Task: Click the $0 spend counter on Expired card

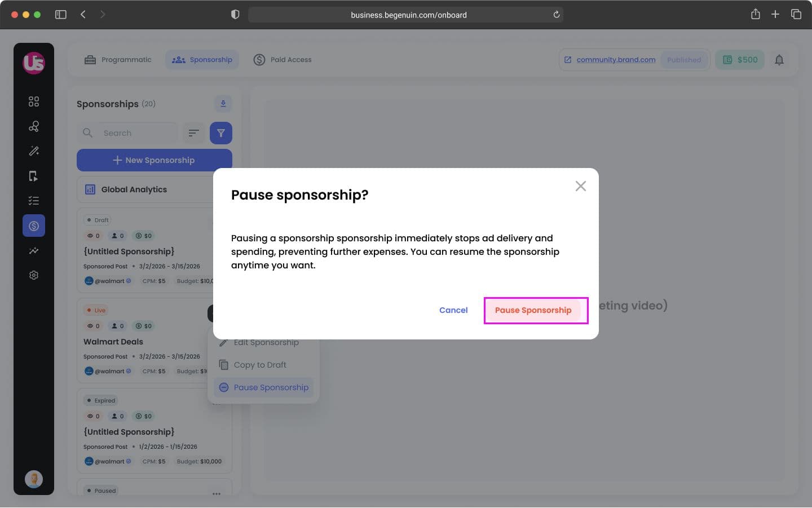Action: tap(143, 416)
